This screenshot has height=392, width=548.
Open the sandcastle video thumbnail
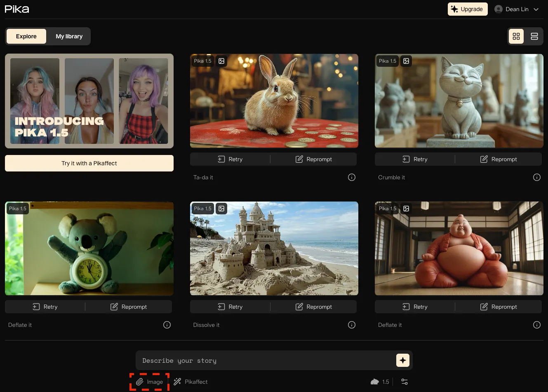(x=274, y=249)
